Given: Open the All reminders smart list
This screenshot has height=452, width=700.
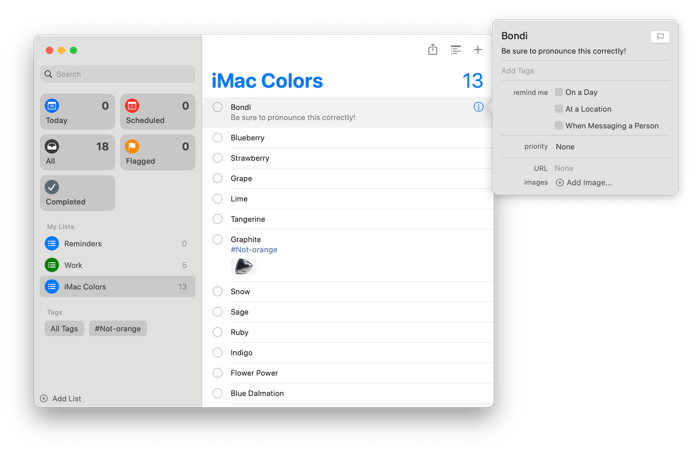Looking at the screenshot, I should coord(77,152).
